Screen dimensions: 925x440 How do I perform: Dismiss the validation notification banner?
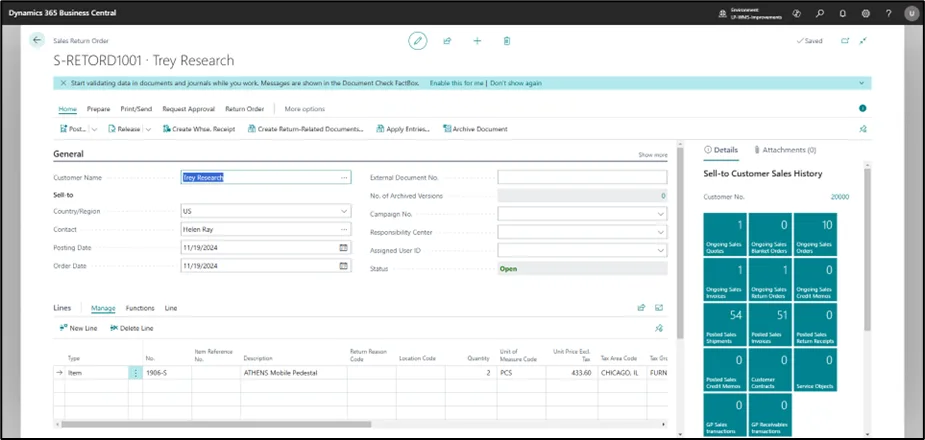[x=63, y=83]
